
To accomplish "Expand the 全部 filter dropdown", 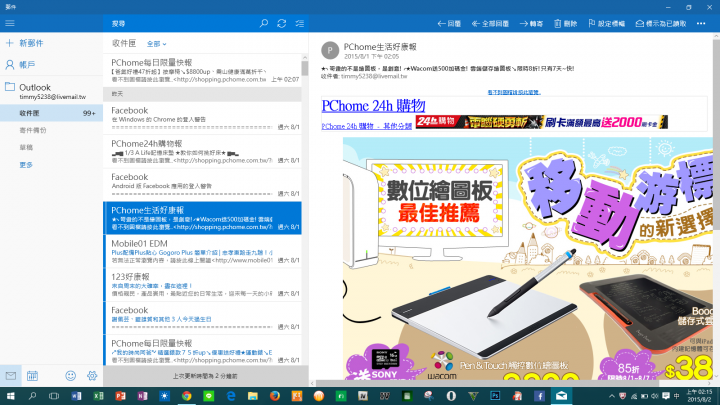I will pyautogui.click(x=156, y=44).
